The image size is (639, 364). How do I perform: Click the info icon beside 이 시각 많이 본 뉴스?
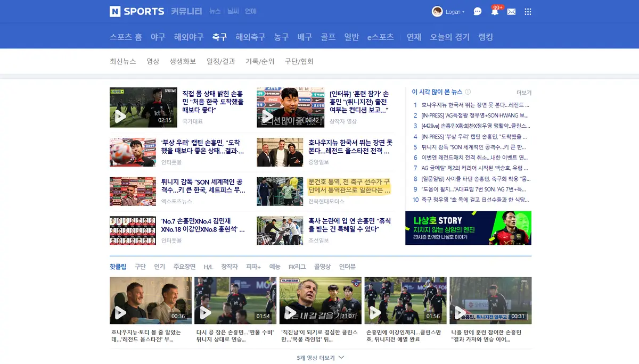pos(468,92)
